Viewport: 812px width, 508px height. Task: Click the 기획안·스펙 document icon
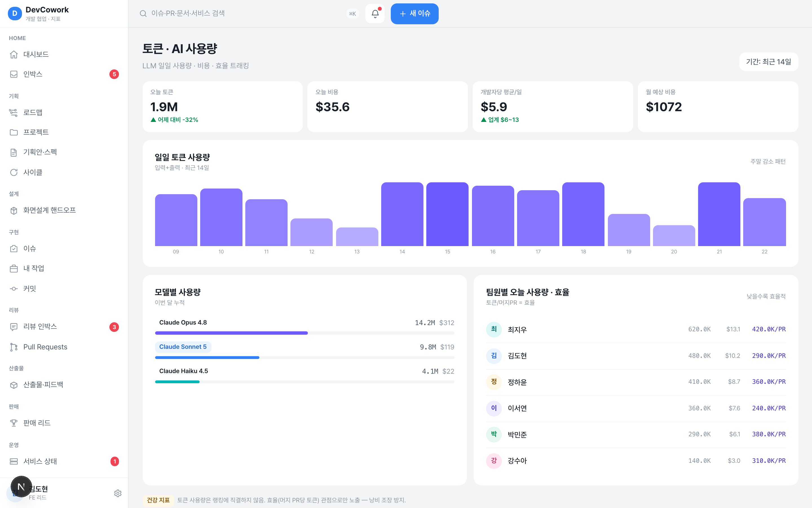tap(14, 152)
